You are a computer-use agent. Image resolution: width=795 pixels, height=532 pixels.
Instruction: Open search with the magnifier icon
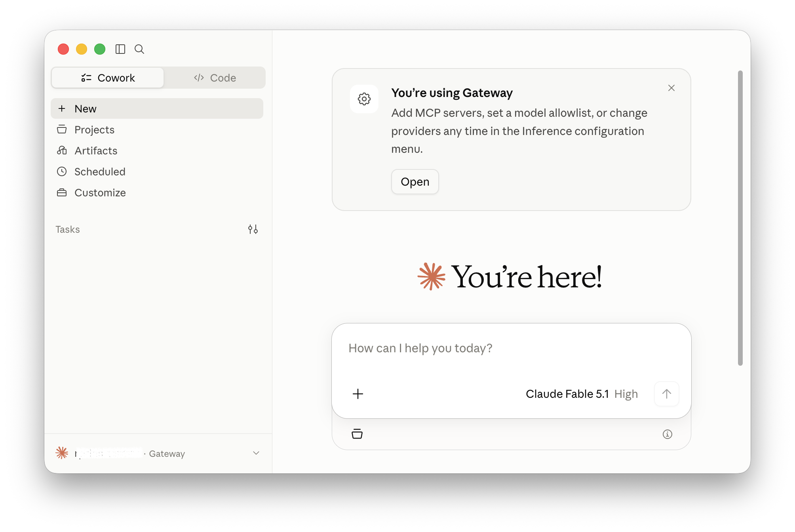click(x=139, y=49)
